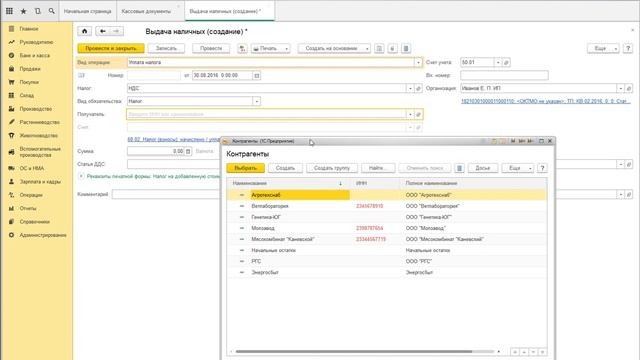
Task: Switch to Кассовые документы tab
Action: tap(146, 11)
